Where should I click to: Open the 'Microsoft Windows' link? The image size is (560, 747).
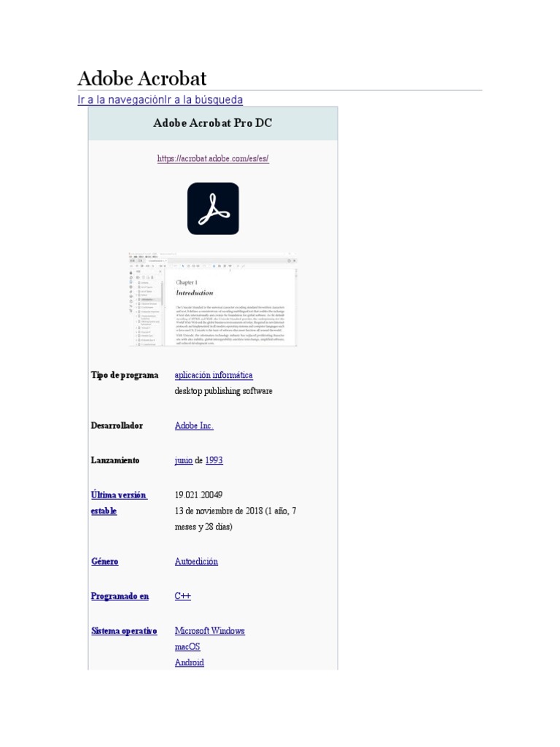coord(209,631)
